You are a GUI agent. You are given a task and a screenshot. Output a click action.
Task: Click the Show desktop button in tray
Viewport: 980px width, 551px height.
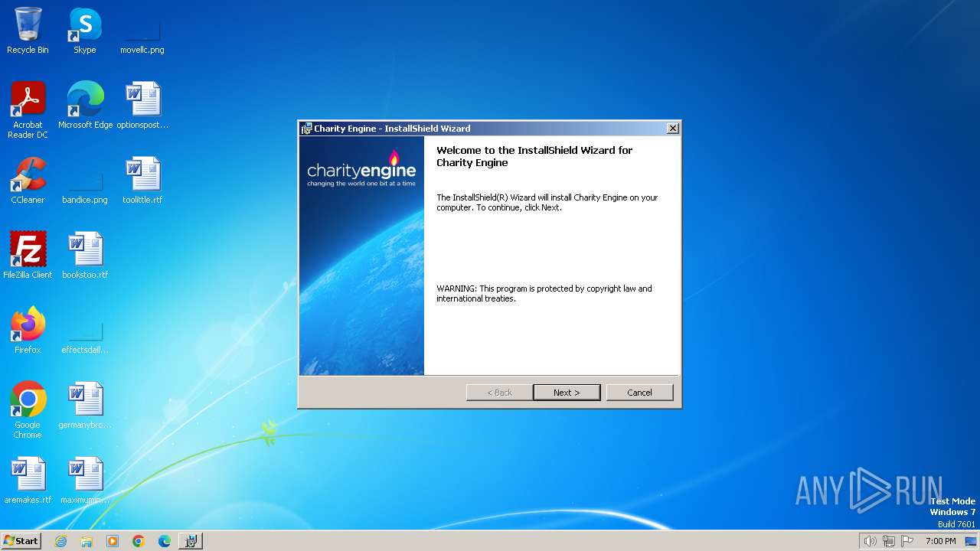(971, 541)
